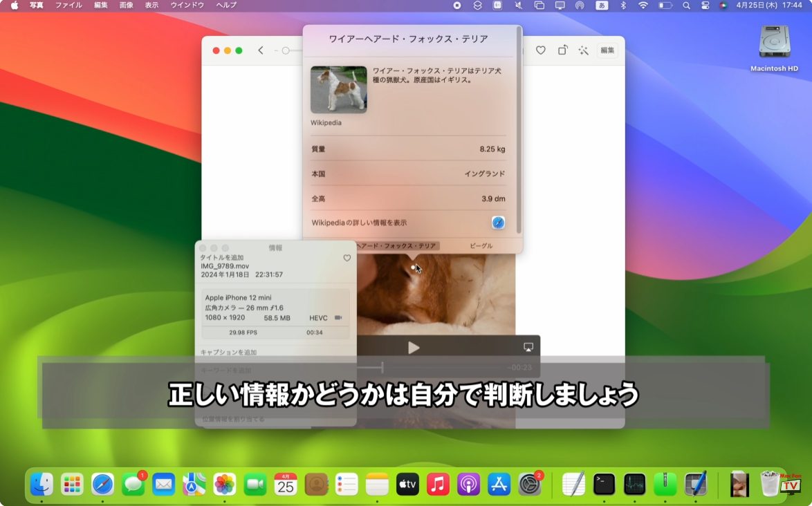Screen dimensions: 812x506
Task: Click the muted volume icon in menu bar
Action: click(x=518, y=5)
